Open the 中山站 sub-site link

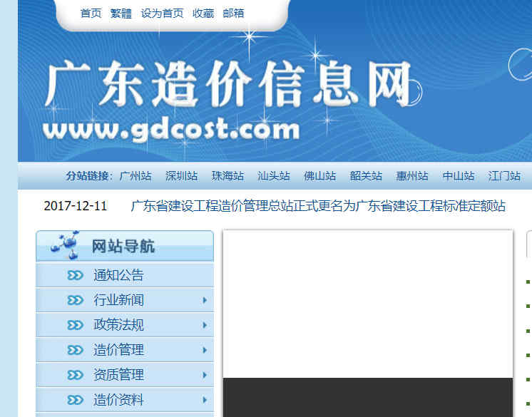(x=458, y=176)
